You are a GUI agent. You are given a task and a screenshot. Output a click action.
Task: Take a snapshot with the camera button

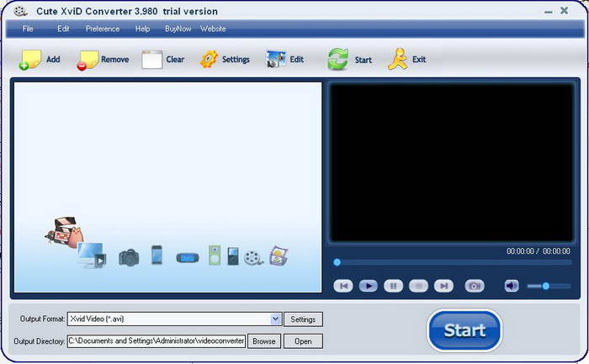[x=475, y=286]
